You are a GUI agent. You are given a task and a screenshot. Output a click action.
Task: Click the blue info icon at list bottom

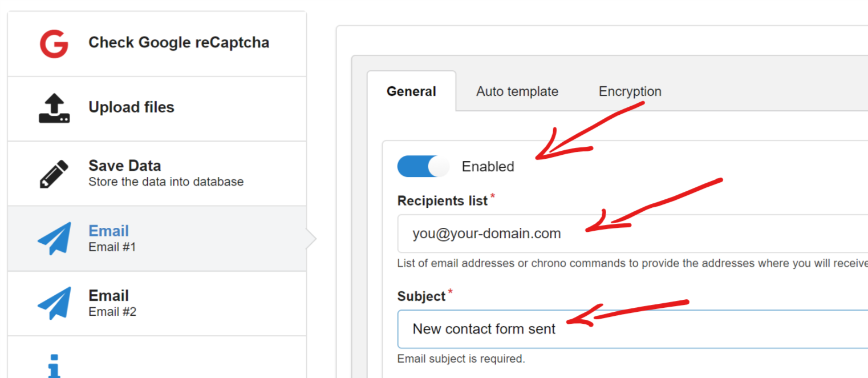pyautogui.click(x=54, y=366)
